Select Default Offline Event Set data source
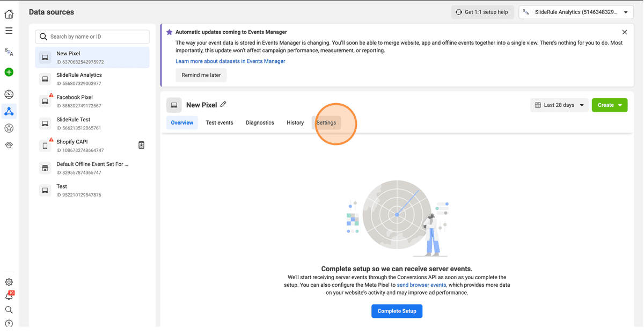 (x=92, y=168)
